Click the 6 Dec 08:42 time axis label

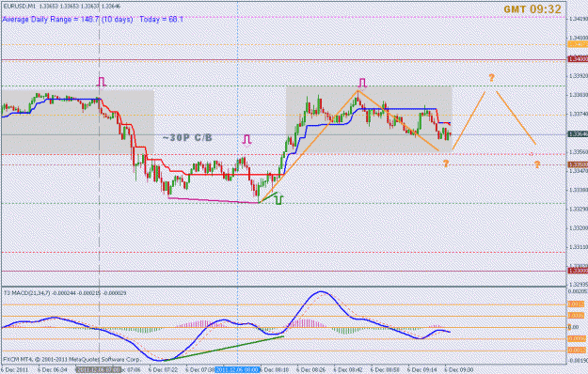347,370
